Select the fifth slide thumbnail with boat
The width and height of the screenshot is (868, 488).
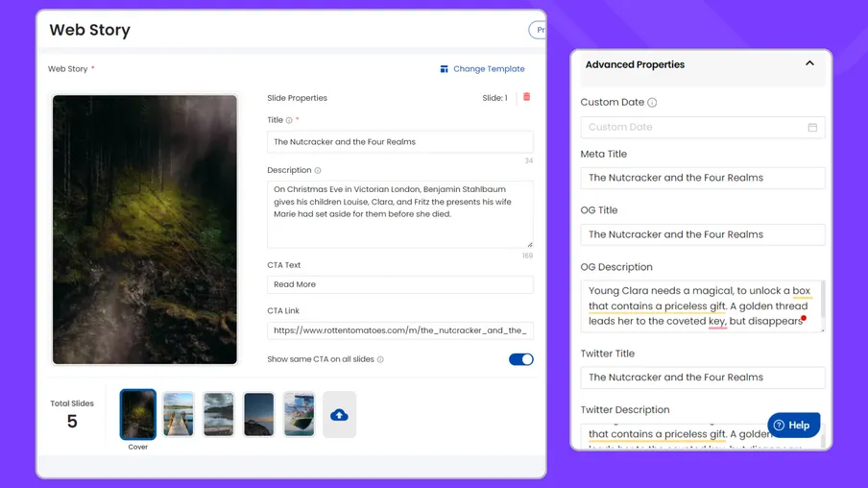click(299, 414)
